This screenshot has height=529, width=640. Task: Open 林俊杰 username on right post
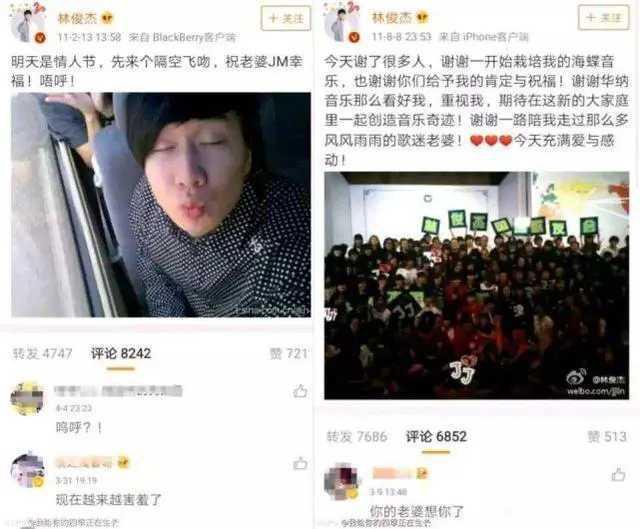(x=391, y=18)
